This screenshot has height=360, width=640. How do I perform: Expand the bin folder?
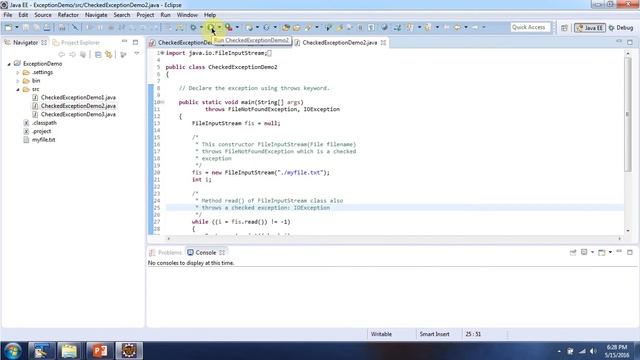(x=18, y=81)
